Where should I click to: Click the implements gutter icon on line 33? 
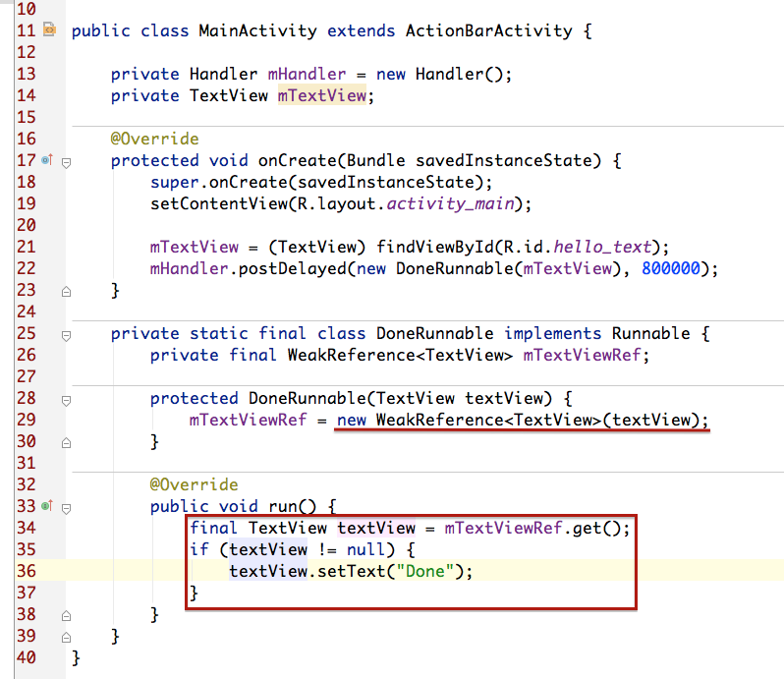point(47,505)
